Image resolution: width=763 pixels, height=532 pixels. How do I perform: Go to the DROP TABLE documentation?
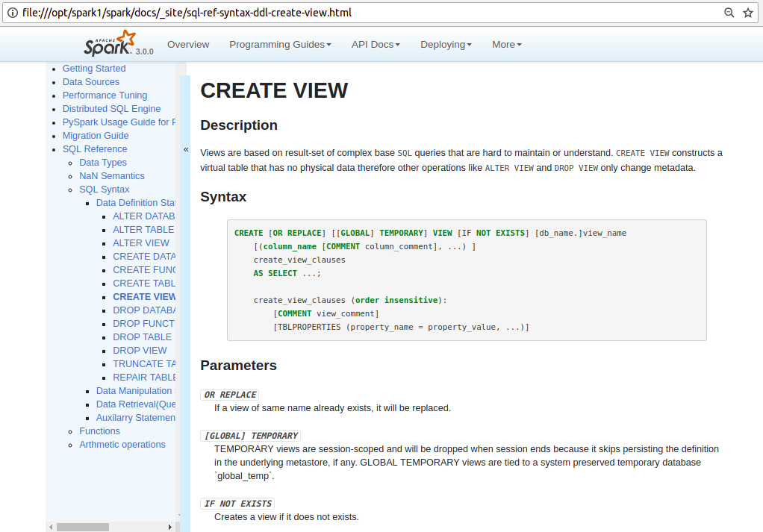(x=142, y=337)
